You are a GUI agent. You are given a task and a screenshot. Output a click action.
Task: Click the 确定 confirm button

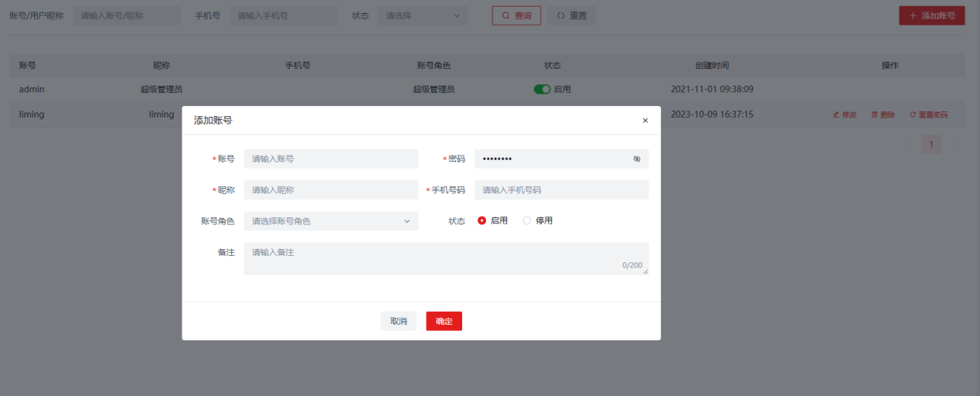pyautogui.click(x=444, y=321)
